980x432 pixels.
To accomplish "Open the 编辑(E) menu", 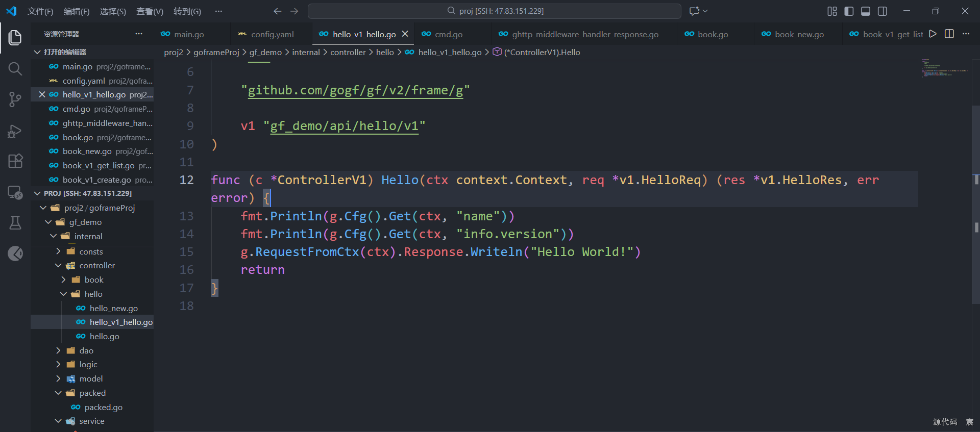I will [77, 11].
